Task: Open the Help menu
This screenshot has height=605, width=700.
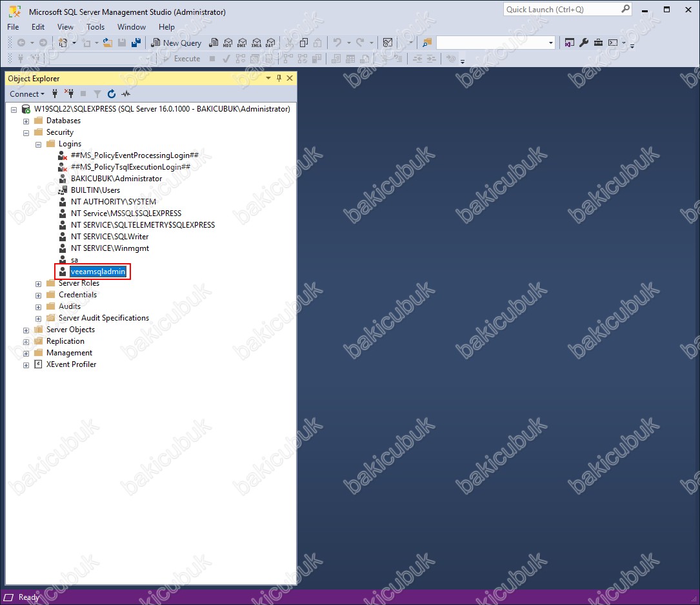Action: 166,27
